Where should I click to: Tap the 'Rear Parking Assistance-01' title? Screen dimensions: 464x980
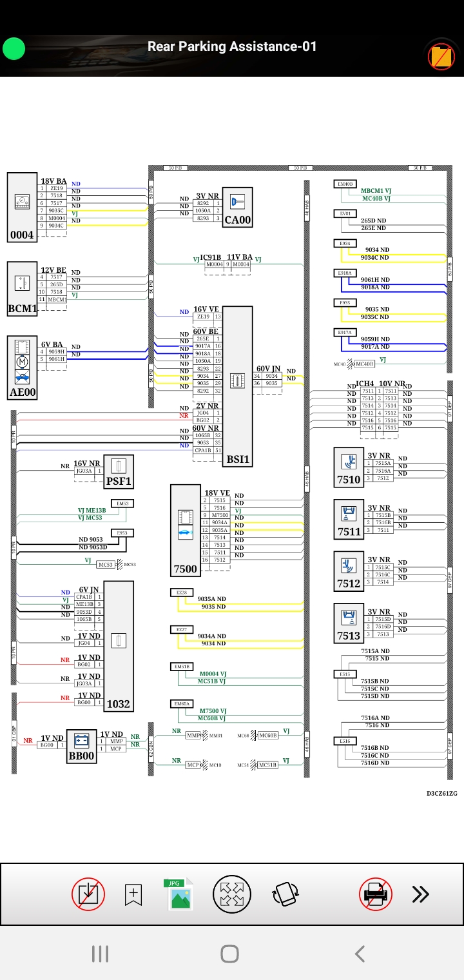(x=232, y=46)
